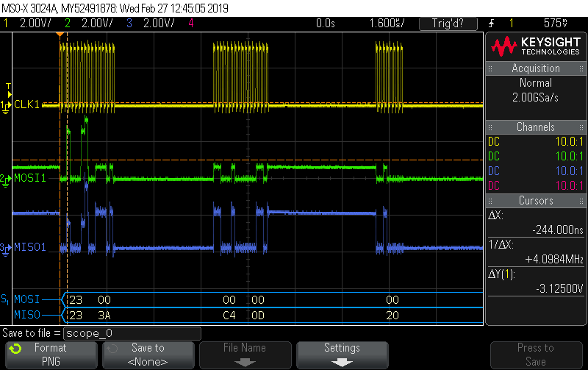Click the decoded MISO value 3A
Viewport: 588px width, 370px height.
coord(104,316)
